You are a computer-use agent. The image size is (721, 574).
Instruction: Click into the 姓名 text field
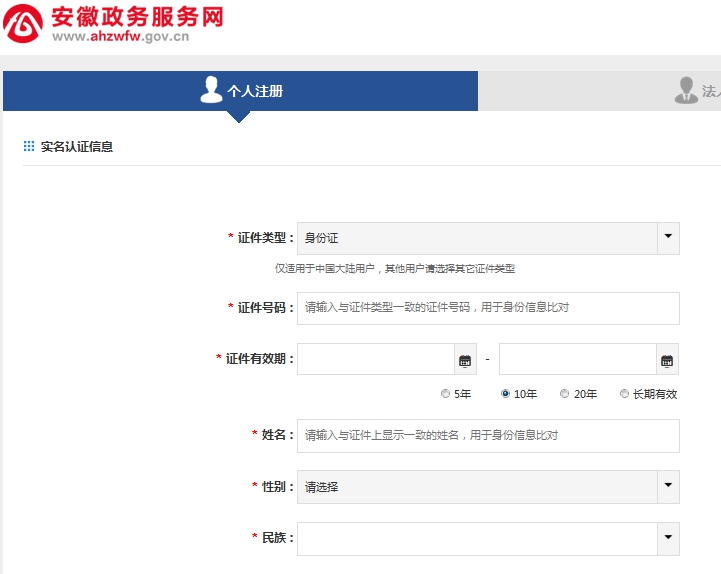(x=488, y=435)
